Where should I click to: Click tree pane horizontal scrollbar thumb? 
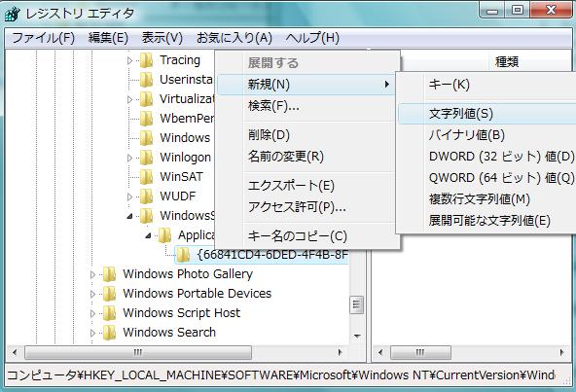click(138, 353)
